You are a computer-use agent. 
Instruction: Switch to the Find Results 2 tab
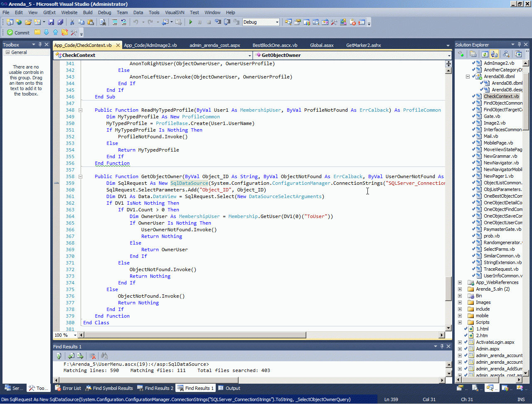[155, 388]
